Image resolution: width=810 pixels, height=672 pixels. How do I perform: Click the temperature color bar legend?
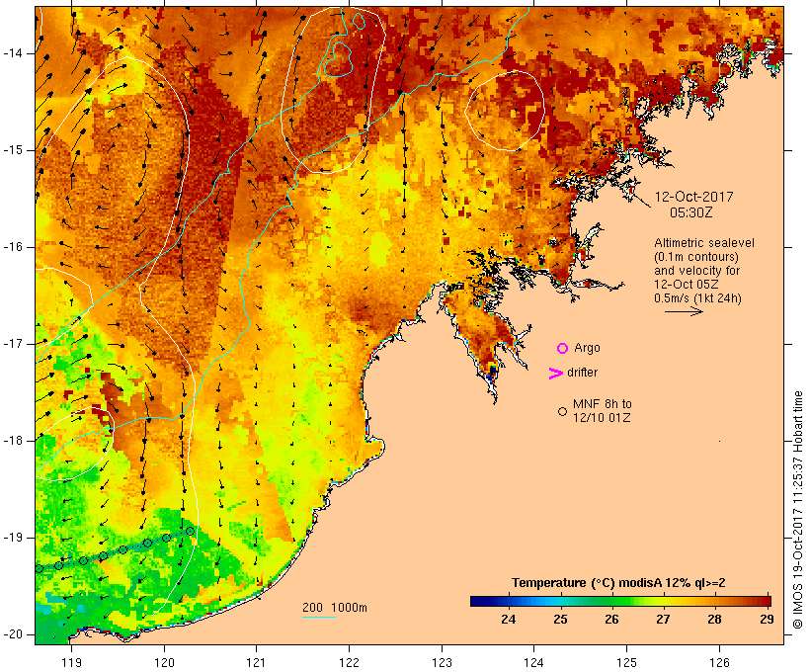[620, 601]
